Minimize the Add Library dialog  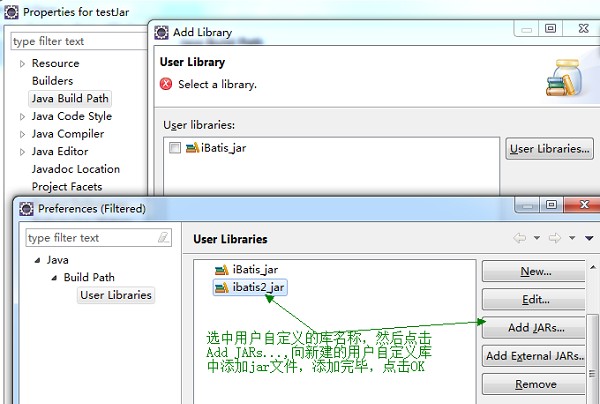point(527,29)
